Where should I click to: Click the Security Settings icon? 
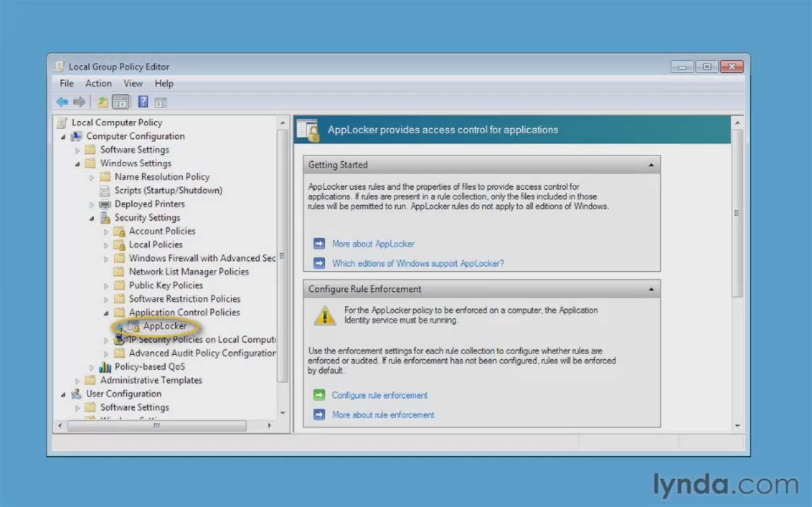click(105, 218)
